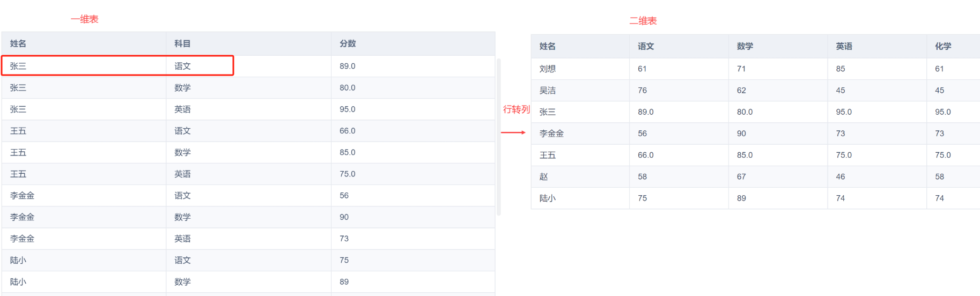Viewport: 980px width, 296px height.
Task: Click the 行转列 text label
Action: (x=516, y=109)
